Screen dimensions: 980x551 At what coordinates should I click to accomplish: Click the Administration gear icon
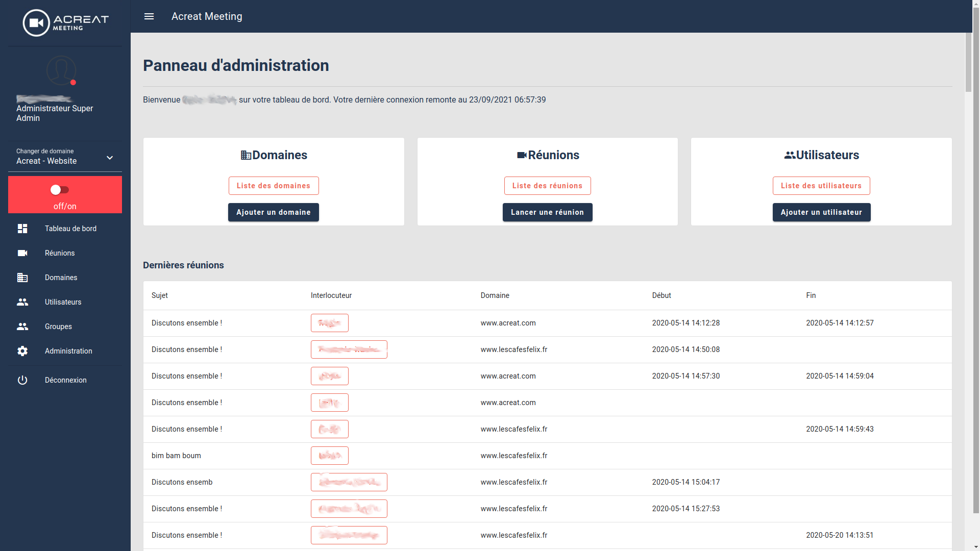point(22,351)
